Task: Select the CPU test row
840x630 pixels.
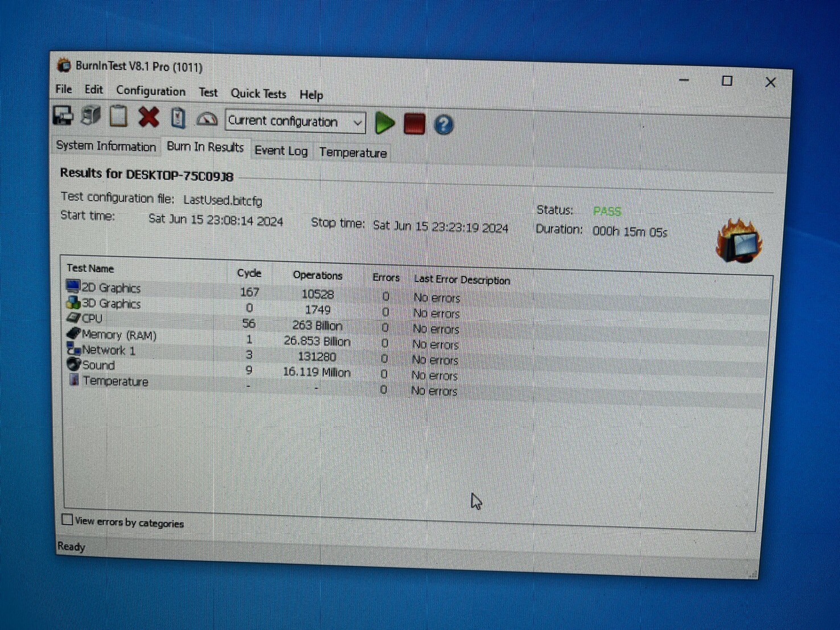Action: pos(92,319)
